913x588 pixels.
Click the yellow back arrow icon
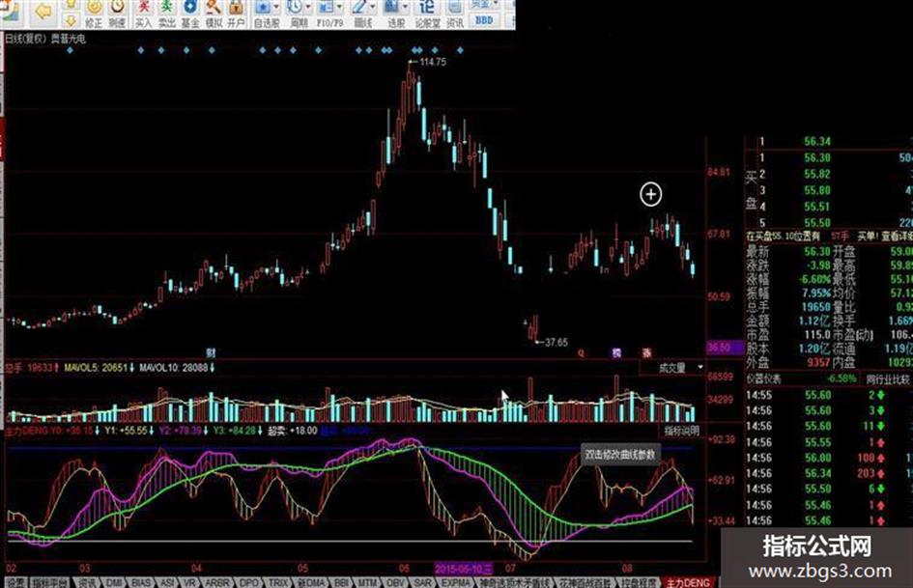[x=42, y=12]
